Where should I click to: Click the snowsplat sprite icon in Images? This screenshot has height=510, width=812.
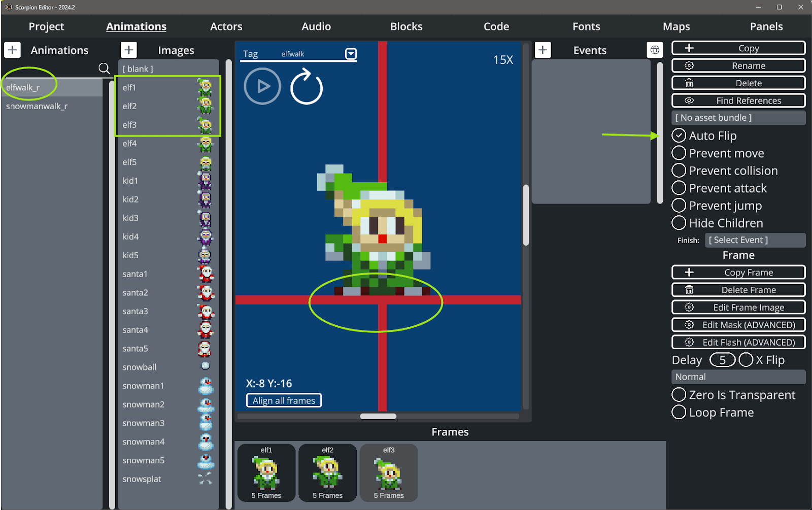(205, 478)
